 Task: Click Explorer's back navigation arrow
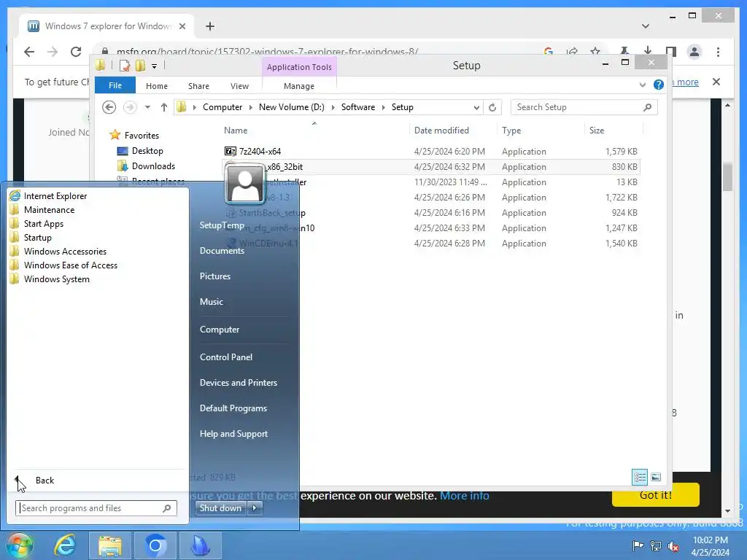(109, 107)
